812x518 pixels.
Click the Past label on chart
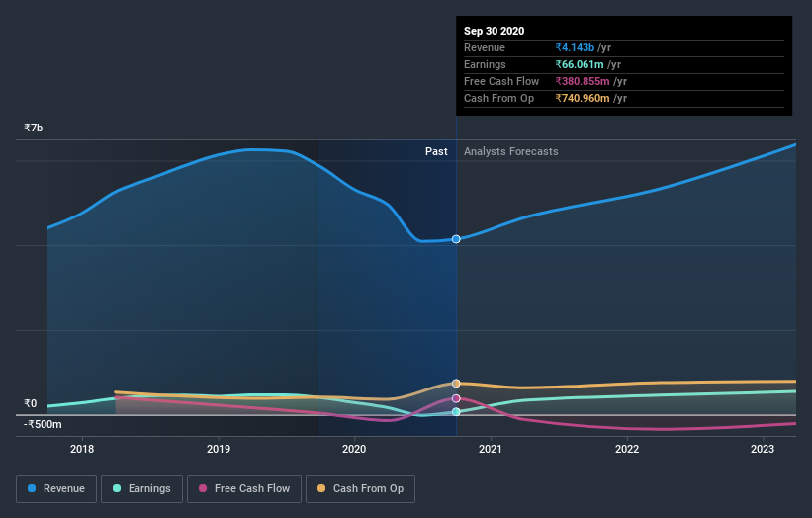click(436, 151)
